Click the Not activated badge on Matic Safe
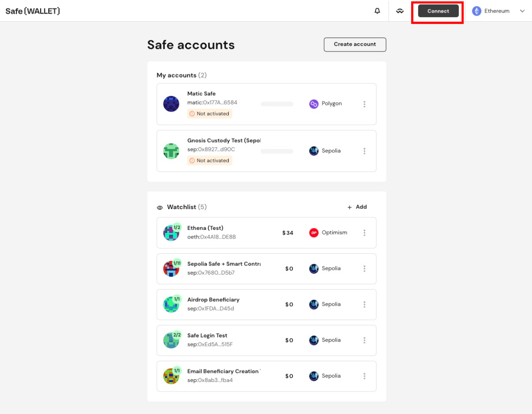 click(x=210, y=113)
